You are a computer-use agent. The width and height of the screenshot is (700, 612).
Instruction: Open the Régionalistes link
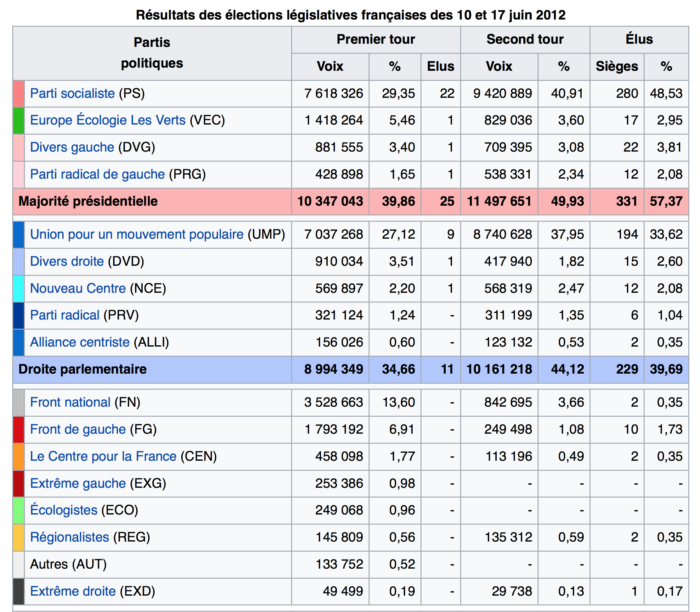(69, 537)
